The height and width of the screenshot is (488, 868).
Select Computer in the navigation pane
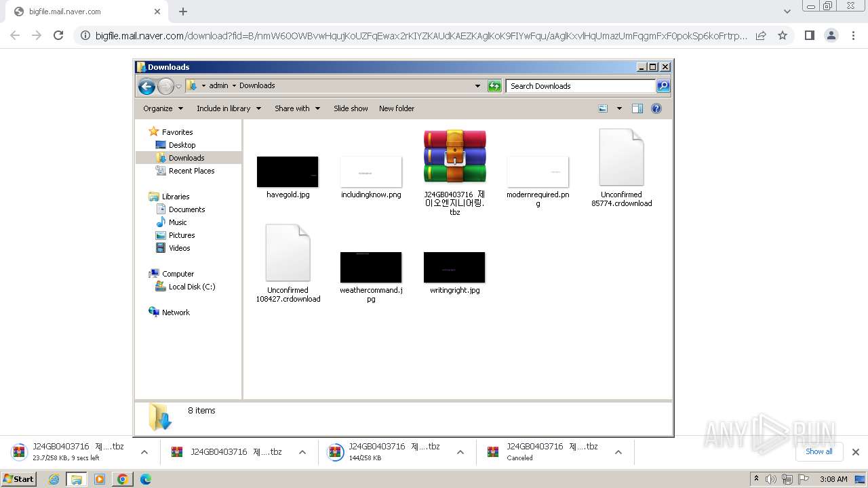(178, 274)
